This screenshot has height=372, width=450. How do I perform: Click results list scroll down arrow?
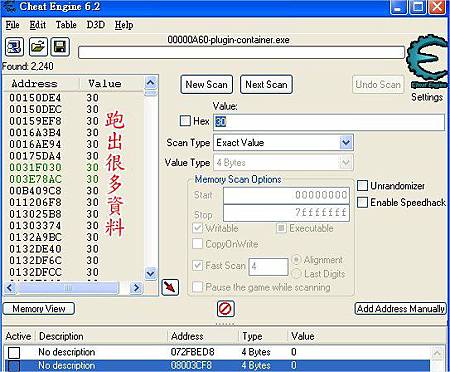pos(151,274)
